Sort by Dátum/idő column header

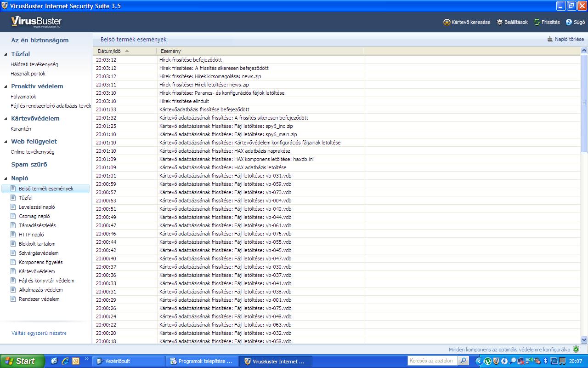[x=124, y=51]
